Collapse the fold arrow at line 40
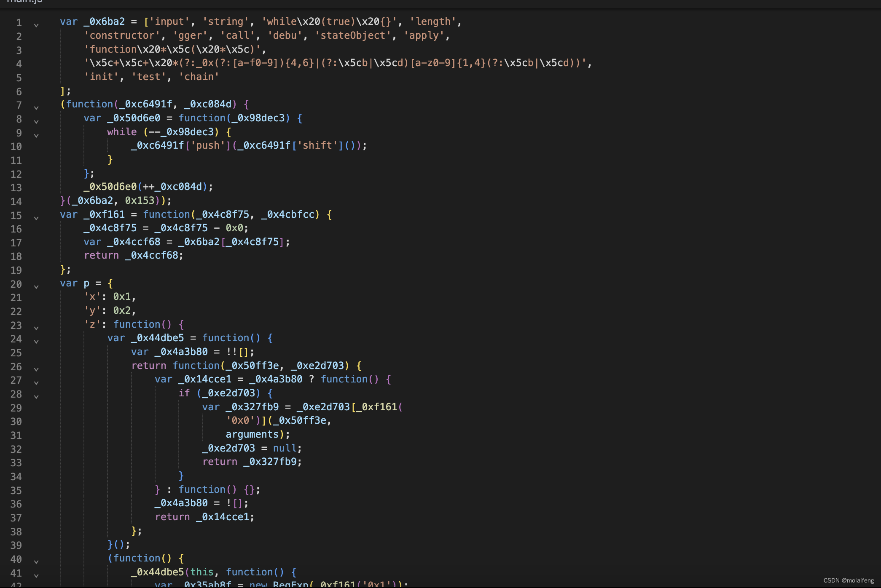Image resolution: width=881 pixels, height=588 pixels. [x=36, y=562]
